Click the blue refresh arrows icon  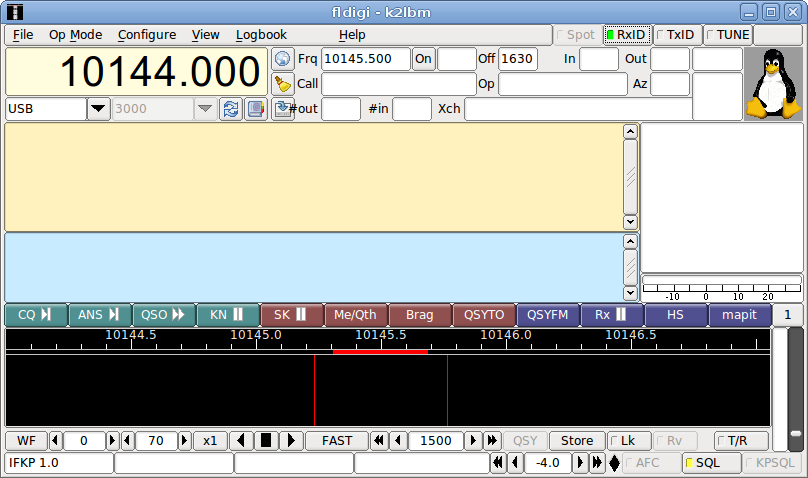coord(231,109)
